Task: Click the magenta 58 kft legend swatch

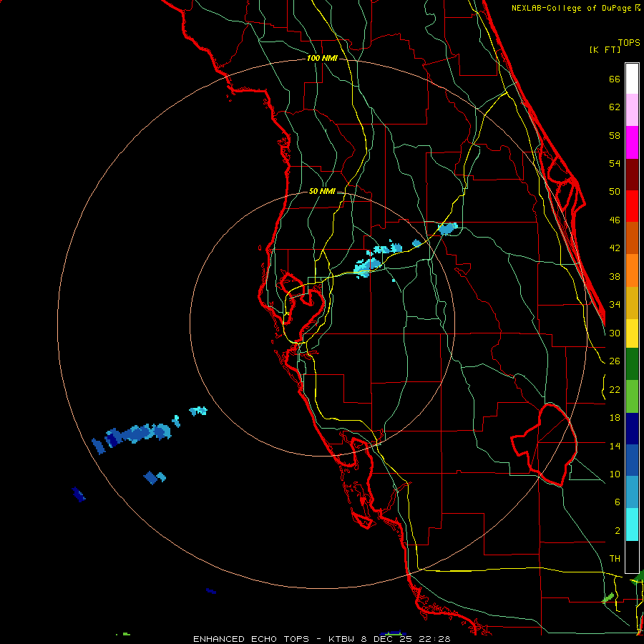Action: pyautogui.click(x=632, y=142)
